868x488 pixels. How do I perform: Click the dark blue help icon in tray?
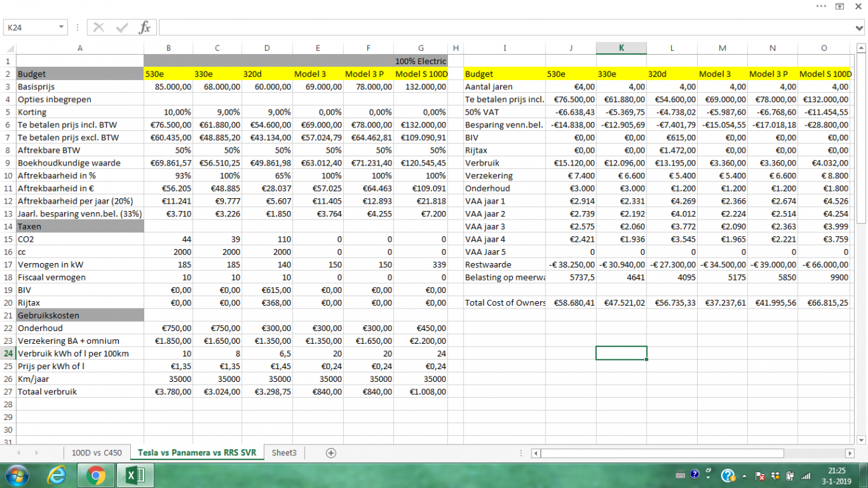coord(695,475)
